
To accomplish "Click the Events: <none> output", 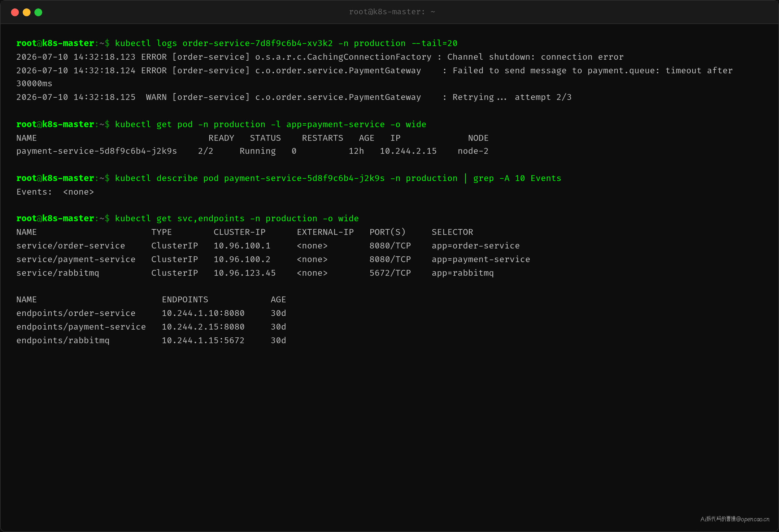I will [x=55, y=192].
